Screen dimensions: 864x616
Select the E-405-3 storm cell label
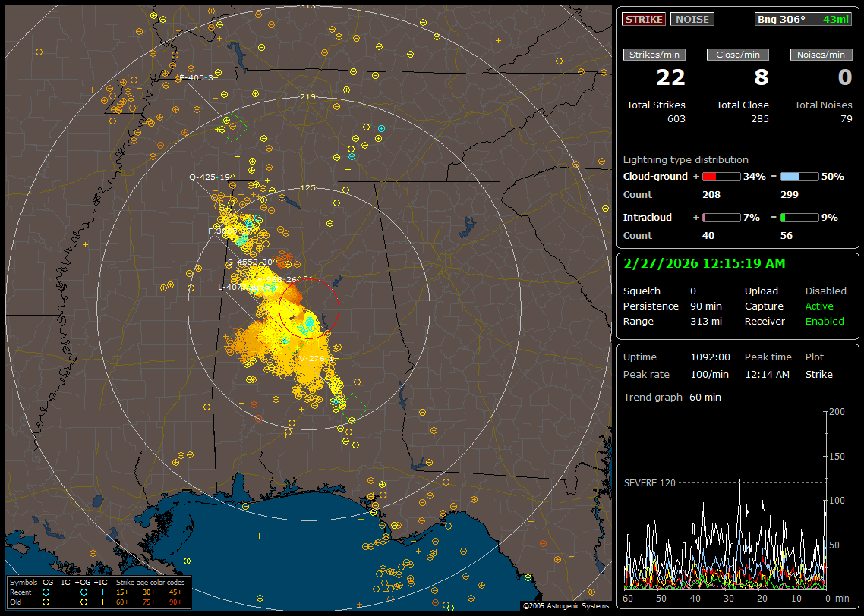click(x=195, y=77)
